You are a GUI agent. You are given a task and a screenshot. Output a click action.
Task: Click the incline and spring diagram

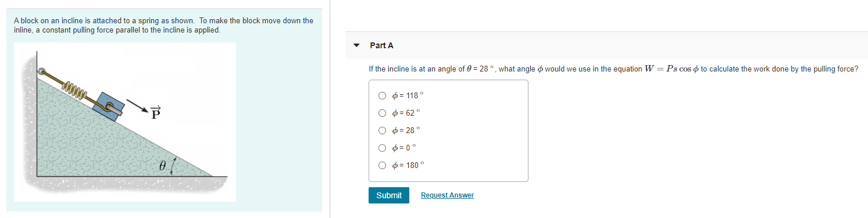[125, 122]
